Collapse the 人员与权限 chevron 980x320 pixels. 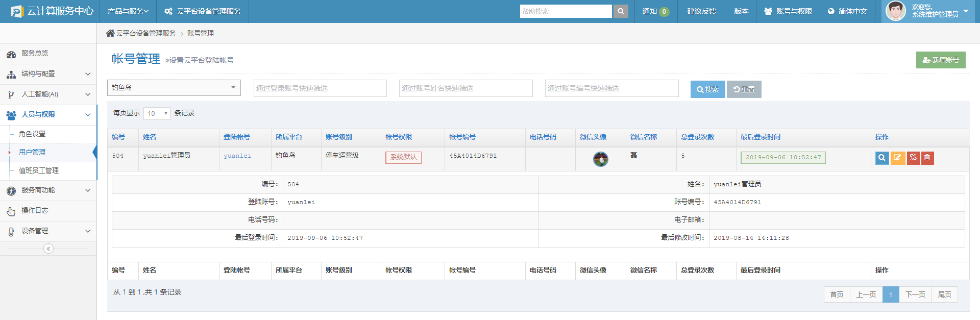[88, 115]
